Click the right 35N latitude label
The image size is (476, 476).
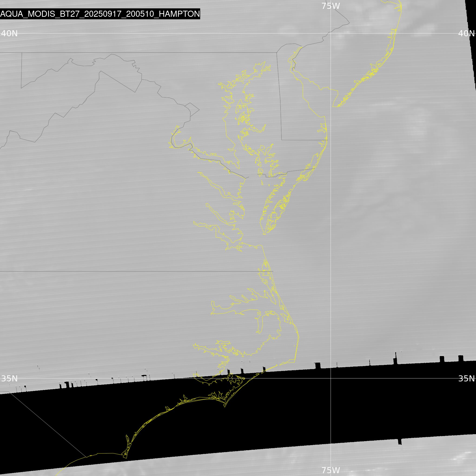click(466, 378)
